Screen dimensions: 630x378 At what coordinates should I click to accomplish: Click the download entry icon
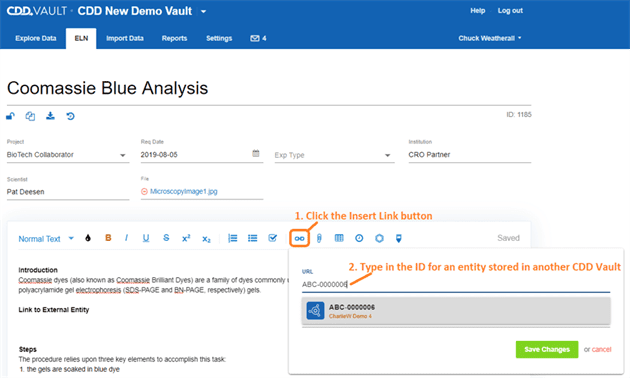[50, 116]
